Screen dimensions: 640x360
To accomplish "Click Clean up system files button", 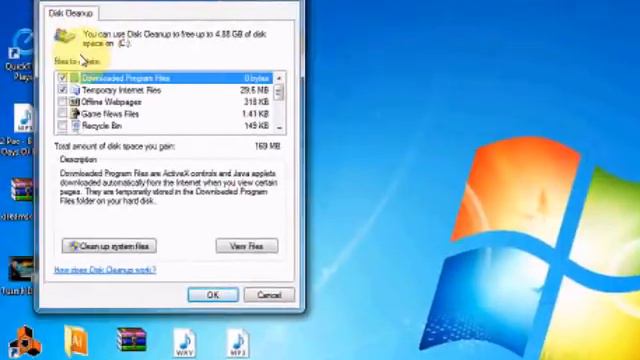I will pyautogui.click(x=109, y=246).
